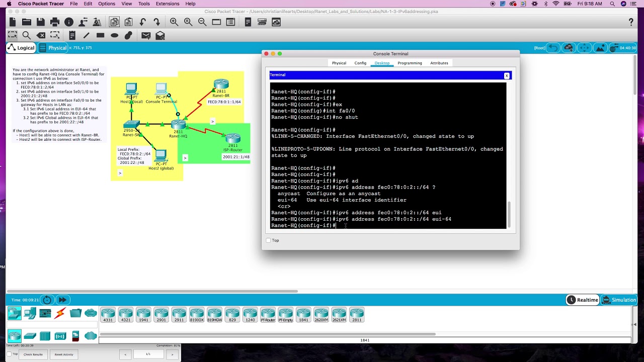This screenshot has height=362, width=644.
Task: Undo the last action with the undo arrow
Action: click(143, 22)
